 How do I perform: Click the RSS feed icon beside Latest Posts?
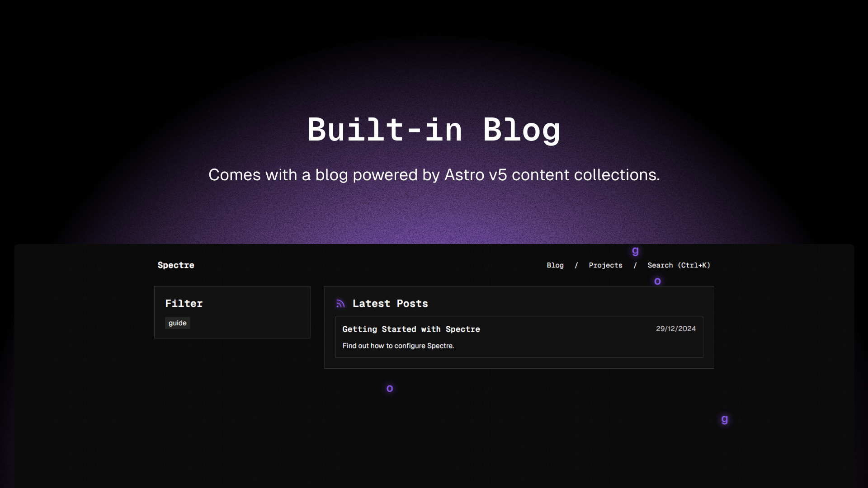(x=340, y=304)
